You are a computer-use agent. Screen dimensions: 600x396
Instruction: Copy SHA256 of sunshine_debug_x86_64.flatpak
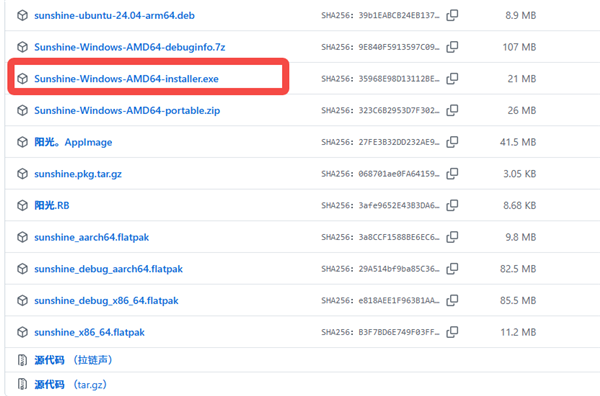pos(452,300)
